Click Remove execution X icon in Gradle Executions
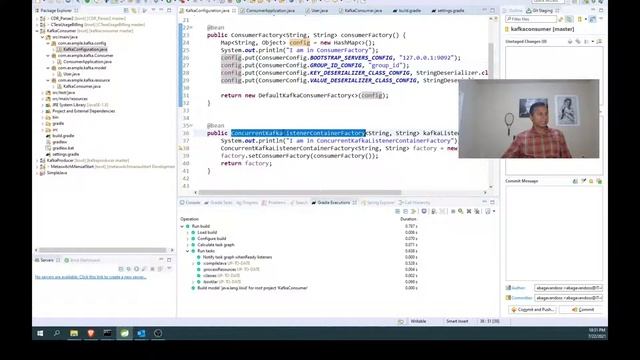The height and width of the screenshot is (360, 640). point(469,211)
